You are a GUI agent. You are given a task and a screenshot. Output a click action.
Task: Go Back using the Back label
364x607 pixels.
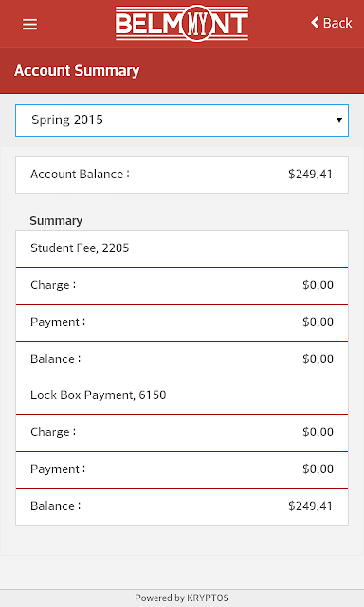point(337,23)
